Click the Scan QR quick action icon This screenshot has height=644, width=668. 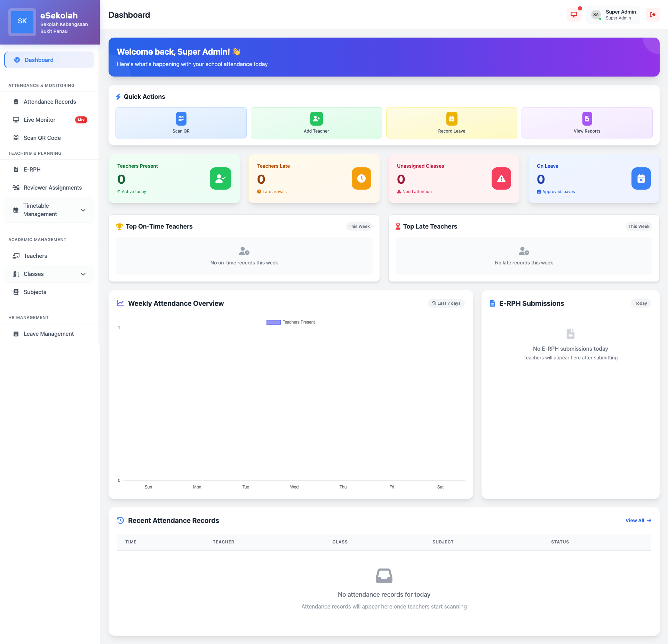point(181,119)
